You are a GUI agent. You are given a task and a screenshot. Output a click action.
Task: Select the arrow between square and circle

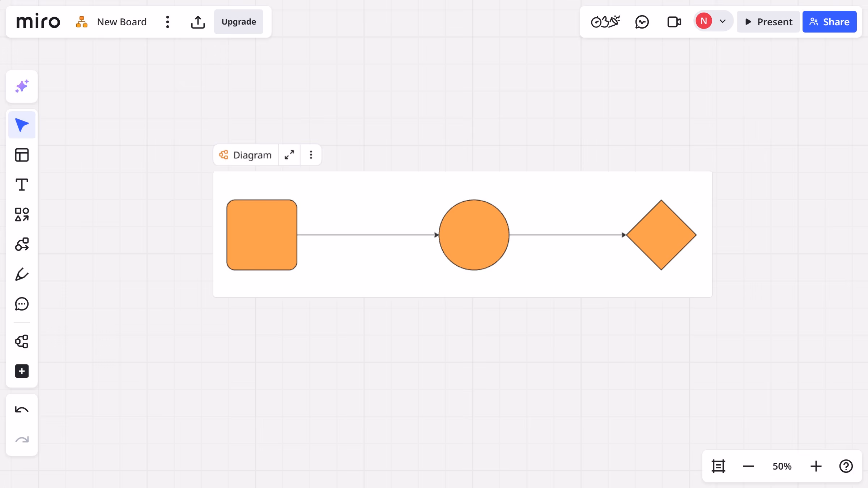coord(368,235)
